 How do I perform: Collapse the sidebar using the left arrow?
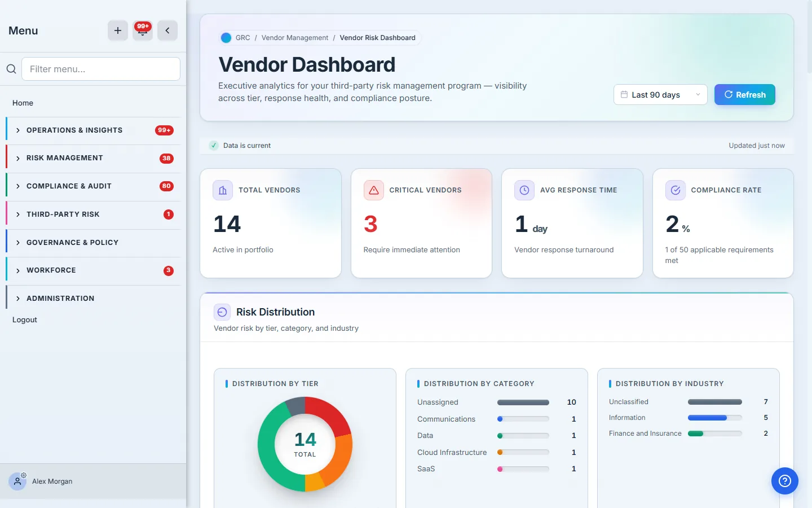click(x=167, y=30)
